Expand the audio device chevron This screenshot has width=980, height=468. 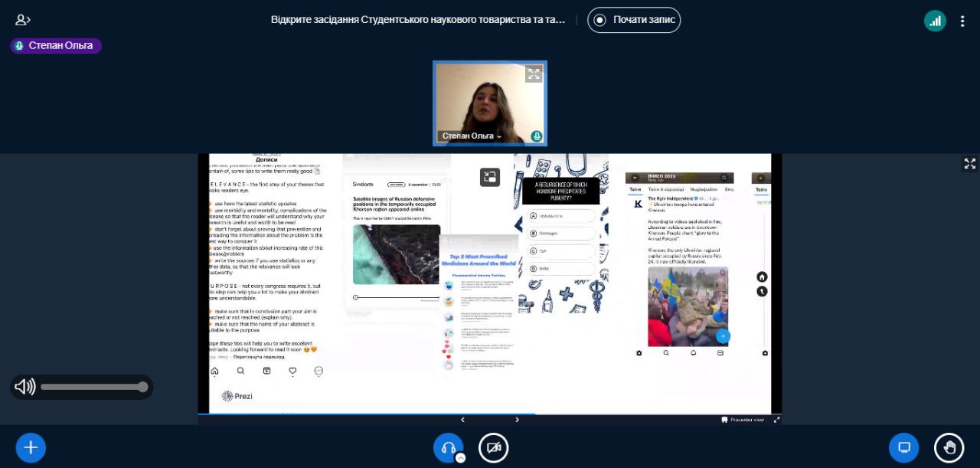[x=461, y=458]
